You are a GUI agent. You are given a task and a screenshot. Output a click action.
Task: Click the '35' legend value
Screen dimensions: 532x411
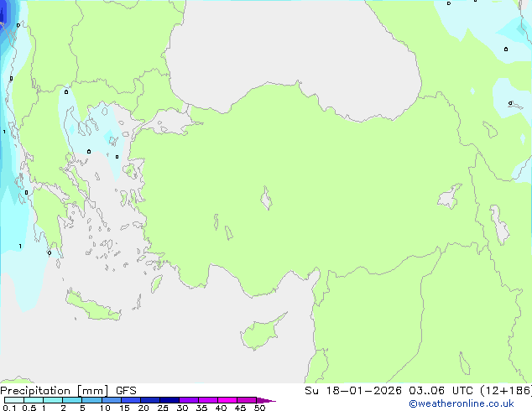pos(201,408)
